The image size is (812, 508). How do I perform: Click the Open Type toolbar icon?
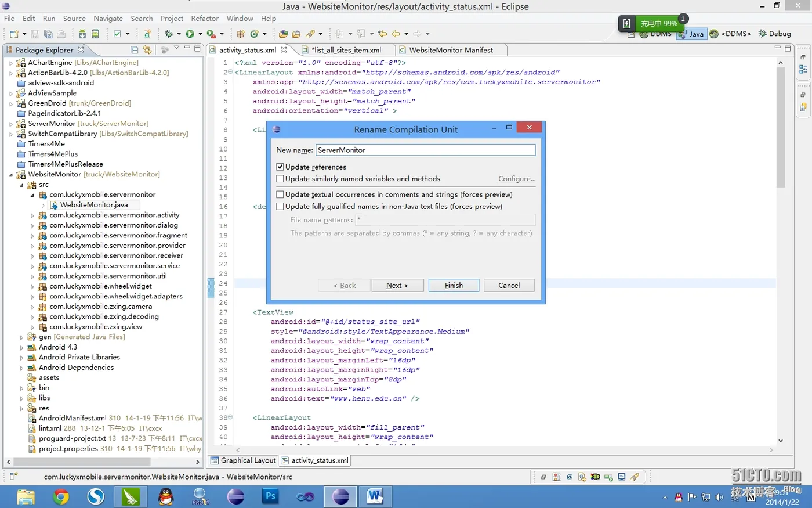283,34
